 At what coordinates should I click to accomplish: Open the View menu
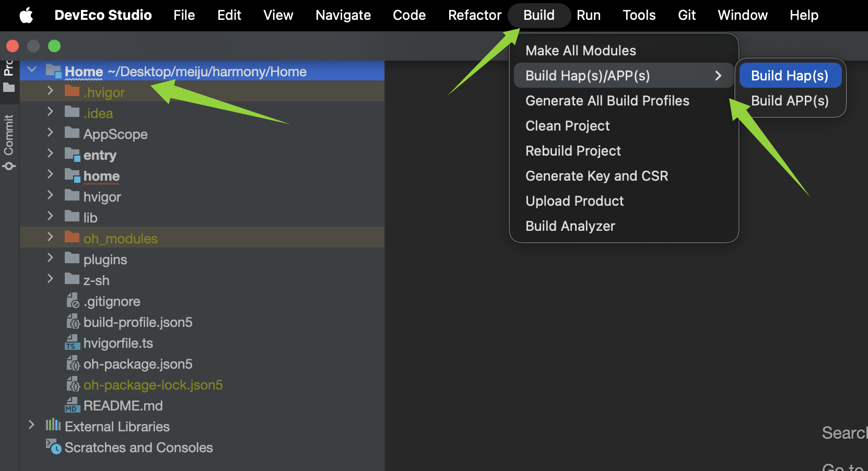(278, 15)
